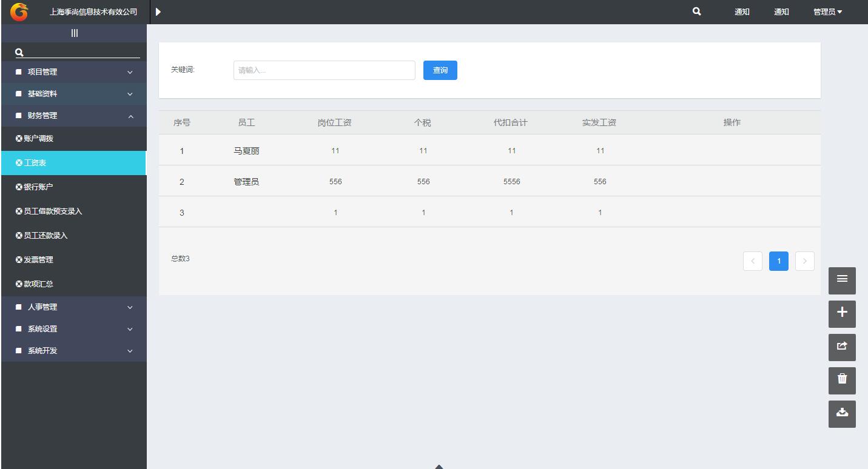The width and height of the screenshot is (868, 469).
Task: Click the 查询 search button
Action: pyautogui.click(x=440, y=70)
